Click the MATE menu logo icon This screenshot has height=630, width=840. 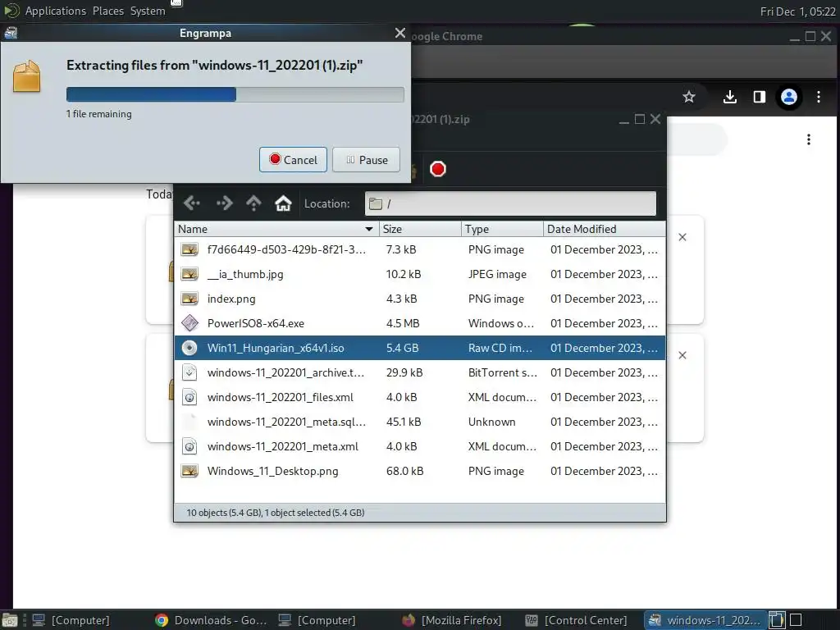pyautogui.click(x=11, y=11)
